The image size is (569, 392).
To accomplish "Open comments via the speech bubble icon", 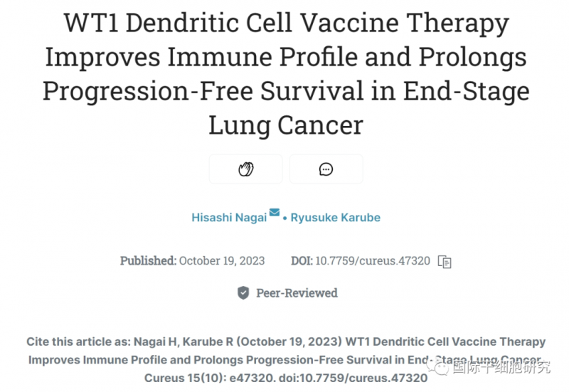I will [326, 169].
